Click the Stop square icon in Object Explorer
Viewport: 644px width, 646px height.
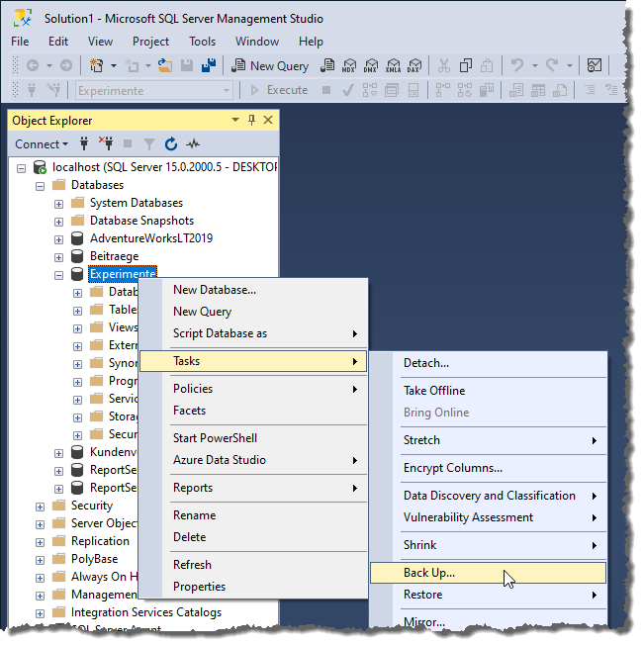pos(128,143)
